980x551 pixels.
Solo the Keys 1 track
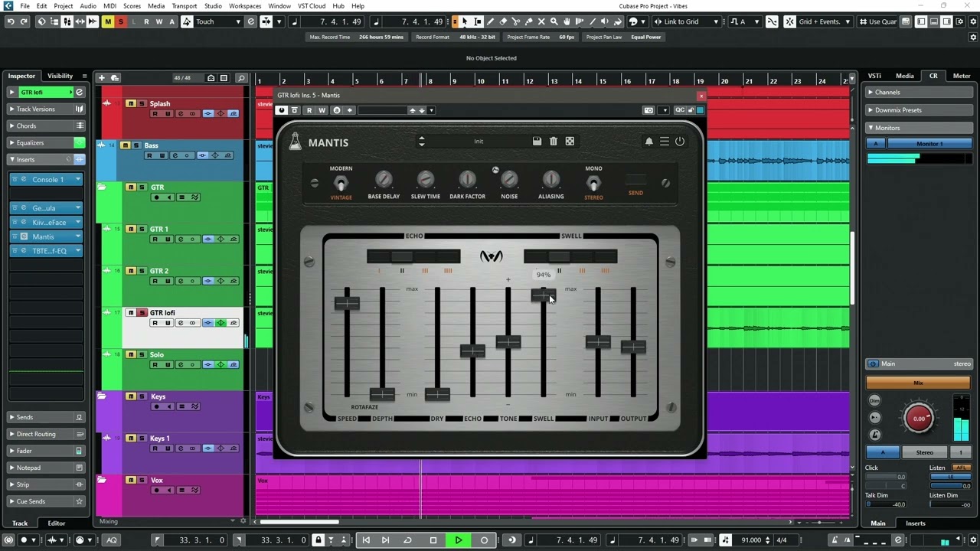point(142,438)
